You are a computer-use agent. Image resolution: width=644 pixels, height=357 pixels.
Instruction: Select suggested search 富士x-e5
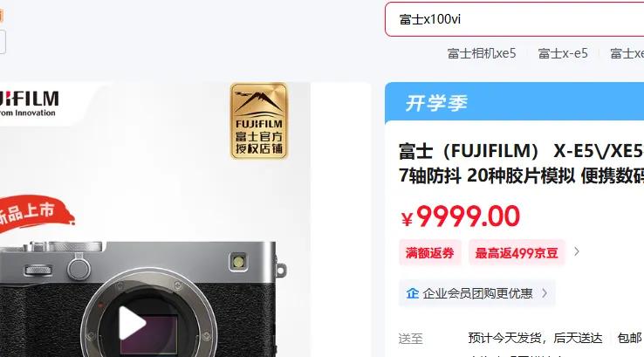(x=563, y=53)
